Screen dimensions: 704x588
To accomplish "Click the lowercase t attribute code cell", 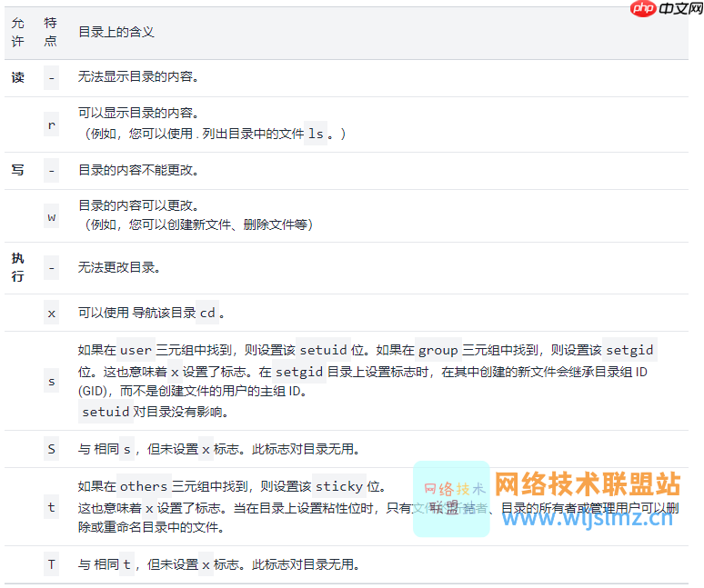I will point(51,507).
